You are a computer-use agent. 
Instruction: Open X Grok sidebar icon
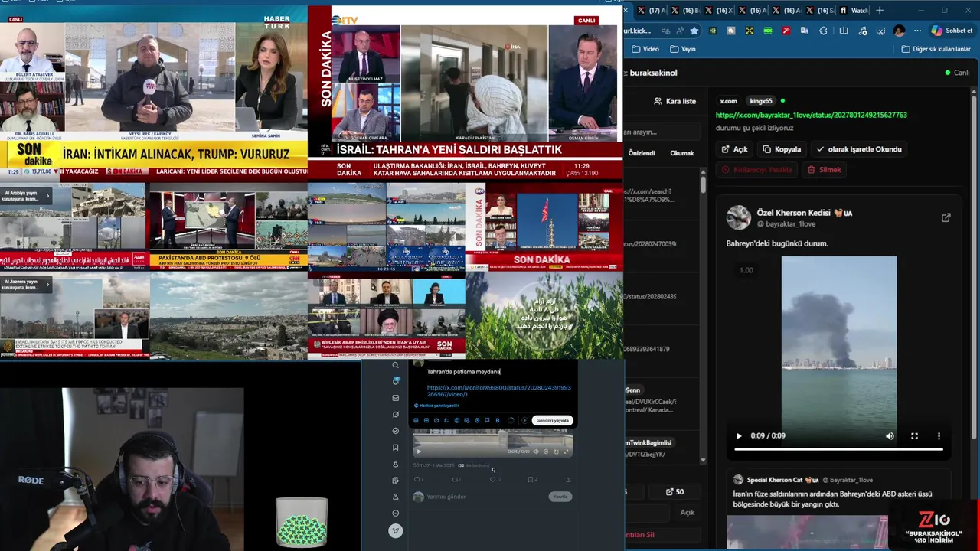pyautogui.click(x=396, y=414)
